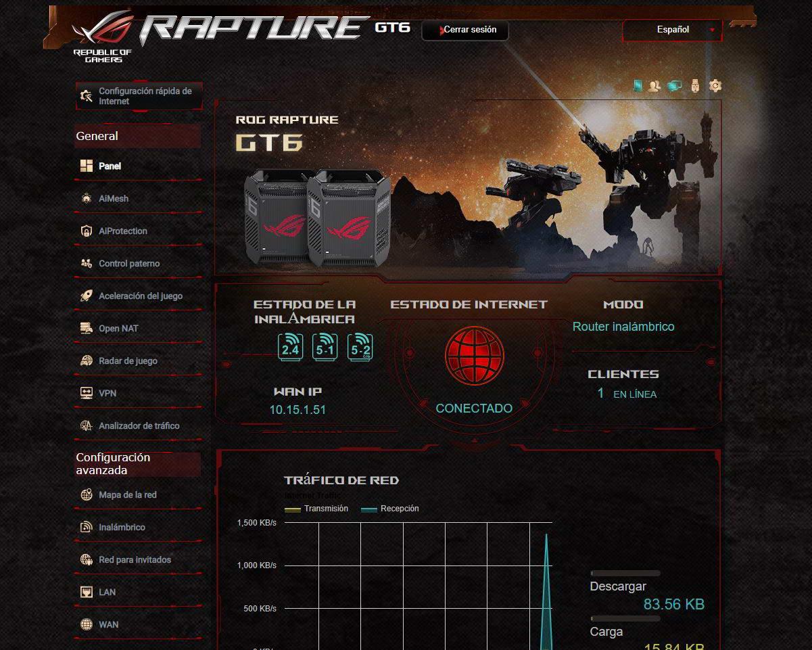Click the ROG Republic of Gamers logo
This screenshot has width=812, height=650.
(x=103, y=37)
